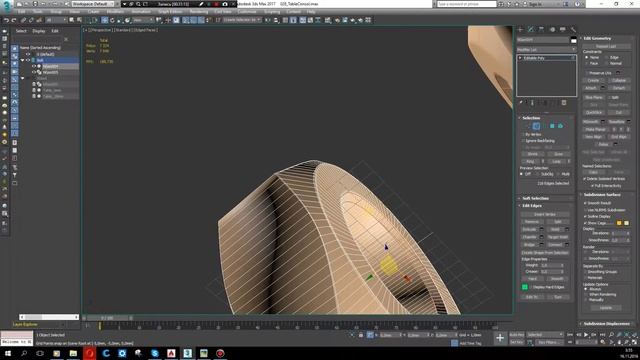Activate Select and Rotate tool
Screen dimensions: 640x360
coord(112,20)
